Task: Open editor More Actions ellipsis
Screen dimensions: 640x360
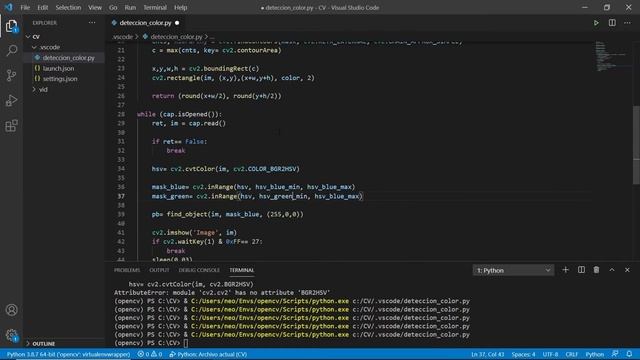Action: coord(627,23)
